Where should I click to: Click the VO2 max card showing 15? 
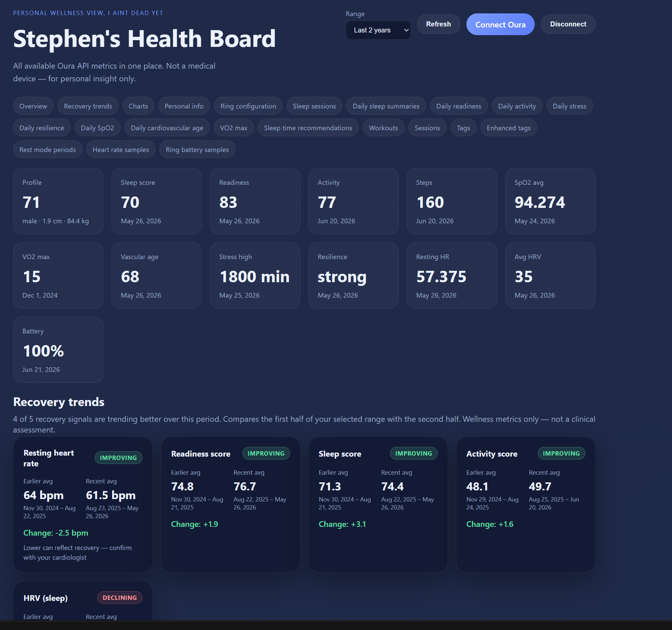(x=58, y=275)
